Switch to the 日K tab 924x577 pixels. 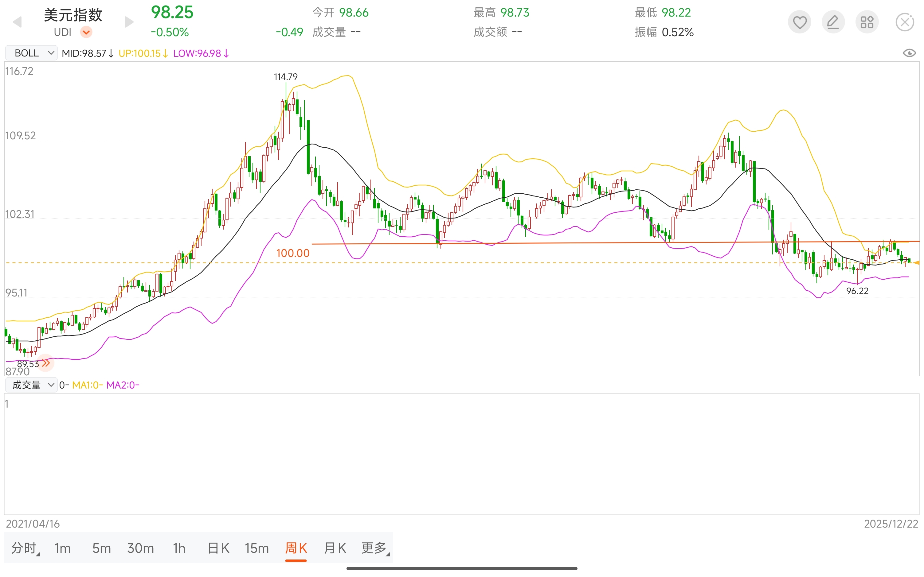tap(218, 548)
